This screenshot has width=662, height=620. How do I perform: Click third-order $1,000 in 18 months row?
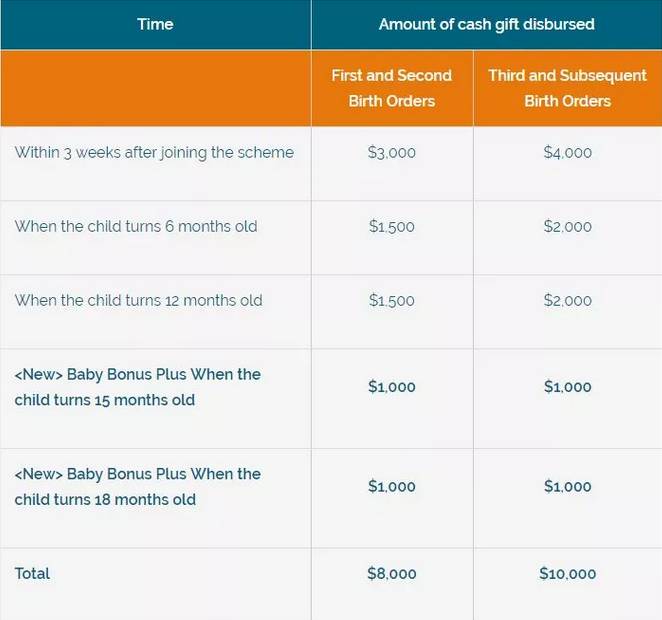pyautogui.click(x=567, y=487)
